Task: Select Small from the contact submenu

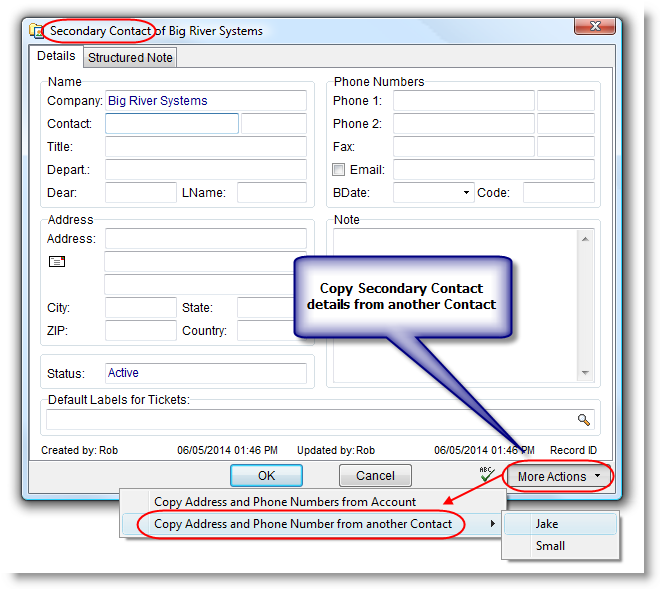Action: click(550, 546)
